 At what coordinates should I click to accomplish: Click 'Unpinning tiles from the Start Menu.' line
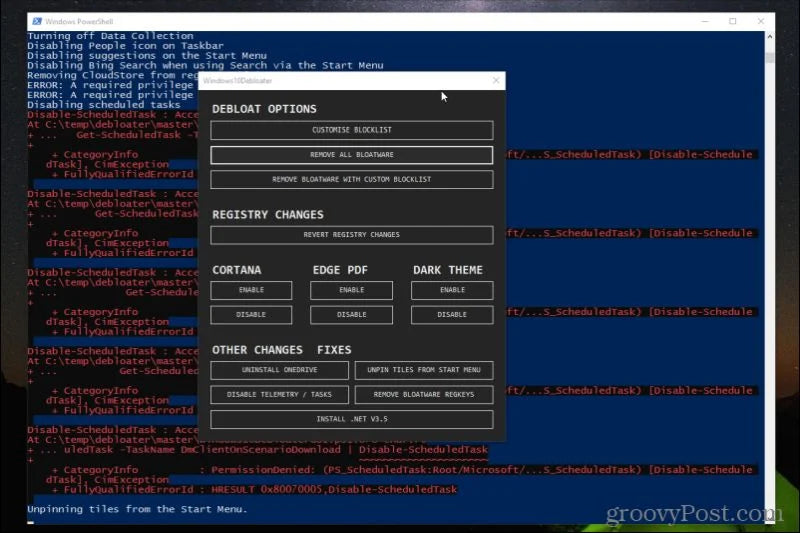[x=137, y=509]
